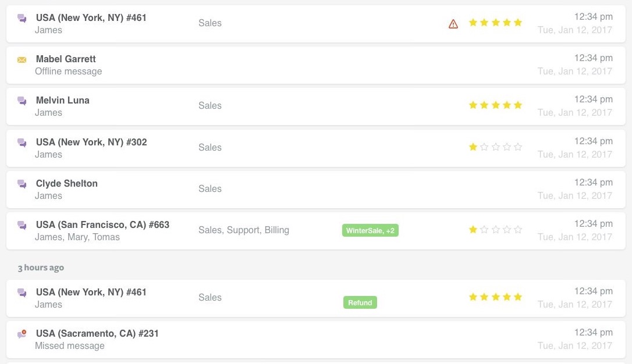Click the one-star rating on New York #302

click(x=495, y=147)
